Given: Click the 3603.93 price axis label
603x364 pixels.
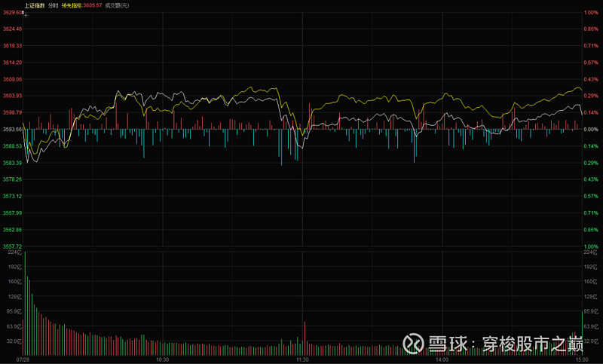Looking at the screenshot, I should coord(12,96).
